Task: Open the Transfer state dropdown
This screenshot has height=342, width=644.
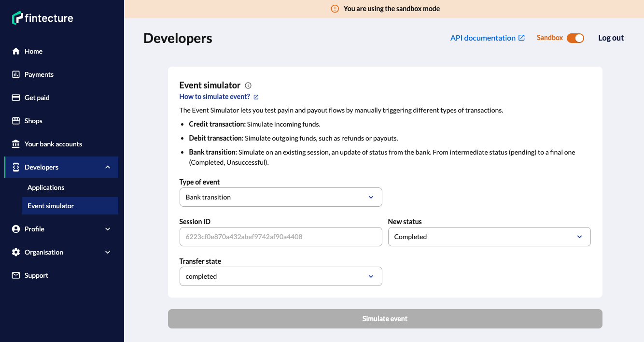Action: coord(280,276)
